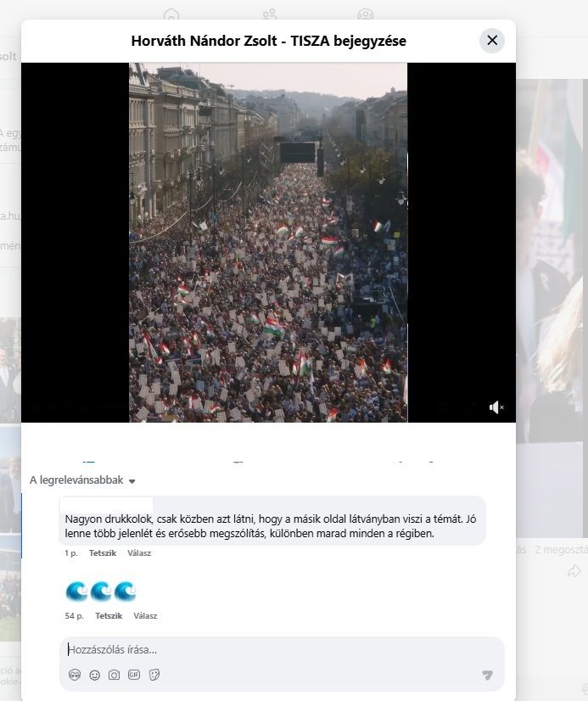Open the '1 p.' comment timestamp link
This screenshot has height=701, width=588.
click(71, 553)
